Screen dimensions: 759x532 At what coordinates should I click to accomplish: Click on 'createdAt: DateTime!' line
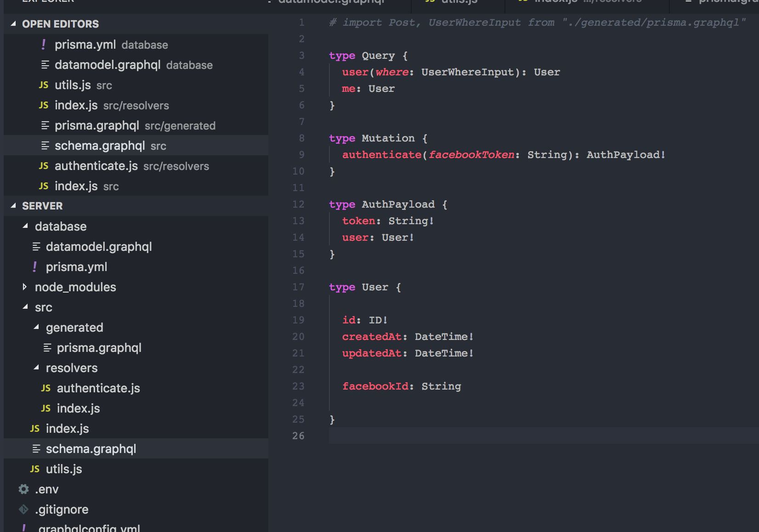pyautogui.click(x=408, y=337)
